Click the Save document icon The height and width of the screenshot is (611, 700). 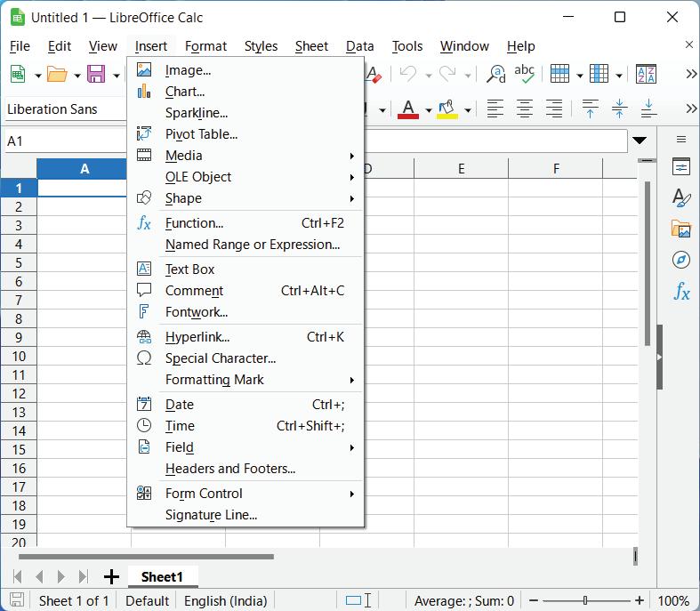tap(96, 74)
